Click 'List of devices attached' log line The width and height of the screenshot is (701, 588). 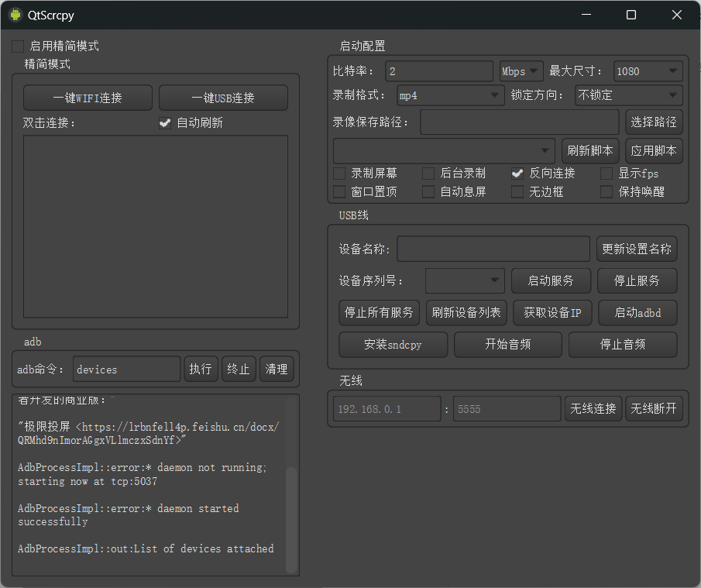point(204,548)
